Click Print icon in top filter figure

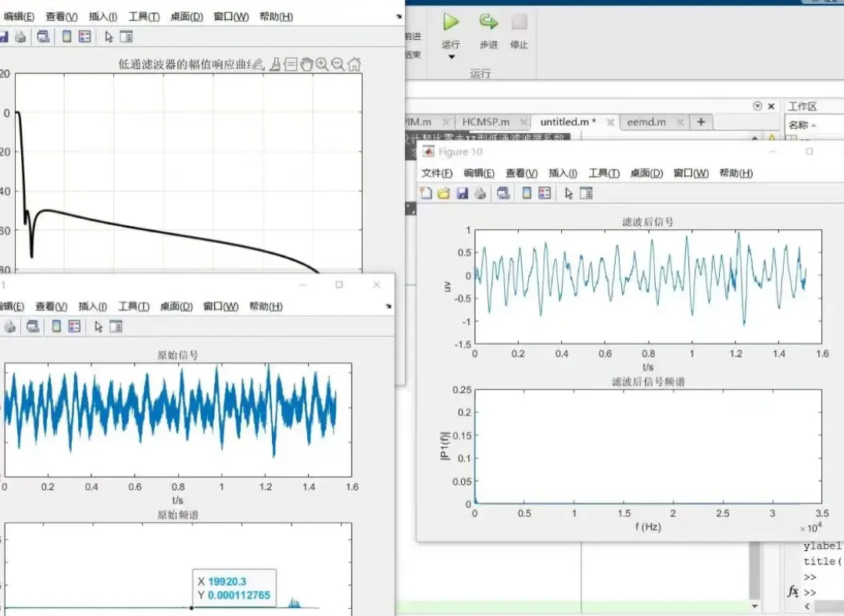(x=20, y=37)
